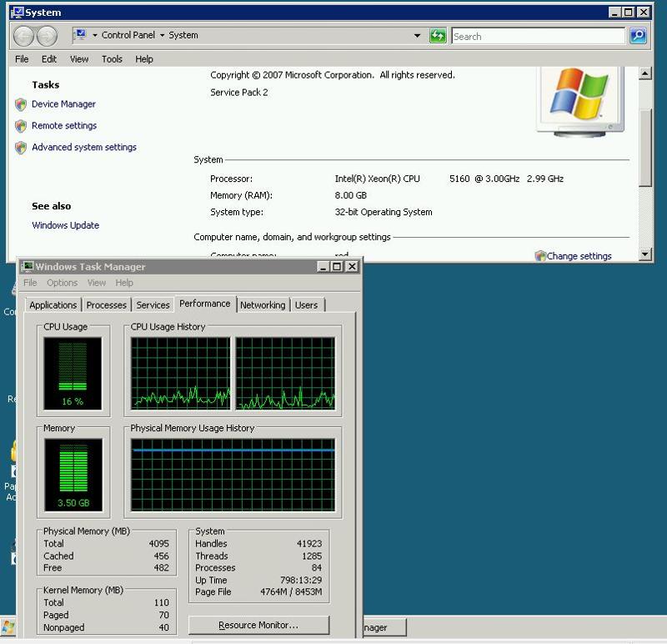The width and height of the screenshot is (667, 644).
Task: Switch to the Services tab
Action: coord(153,305)
